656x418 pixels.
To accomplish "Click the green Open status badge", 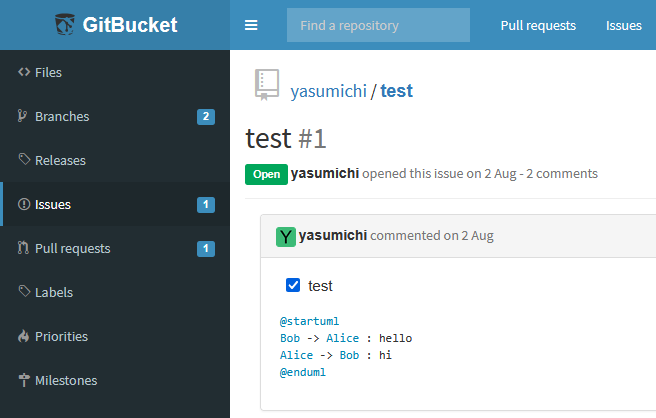I will [266, 174].
